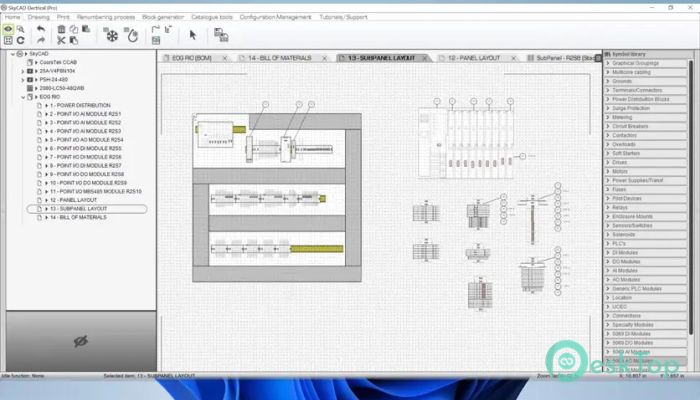This screenshot has width=700, height=400.
Task: Open the Catalogue tools tab
Action: click(x=212, y=17)
